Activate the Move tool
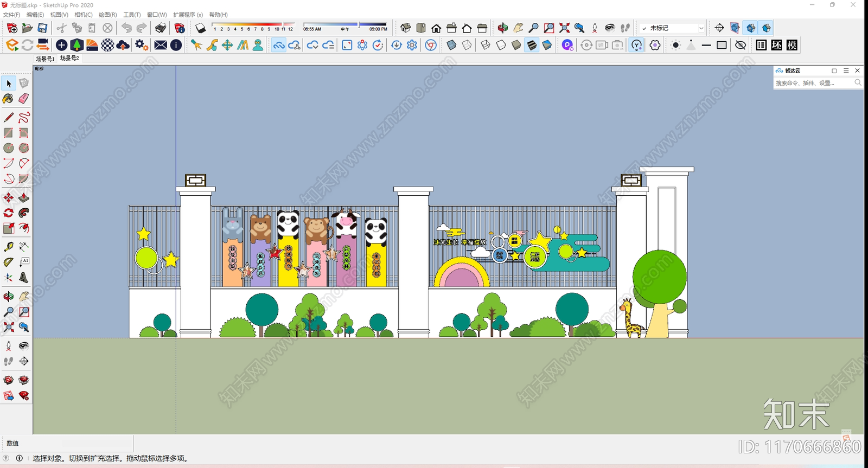Screen dimensions: 868x468 click(x=9, y=198)
